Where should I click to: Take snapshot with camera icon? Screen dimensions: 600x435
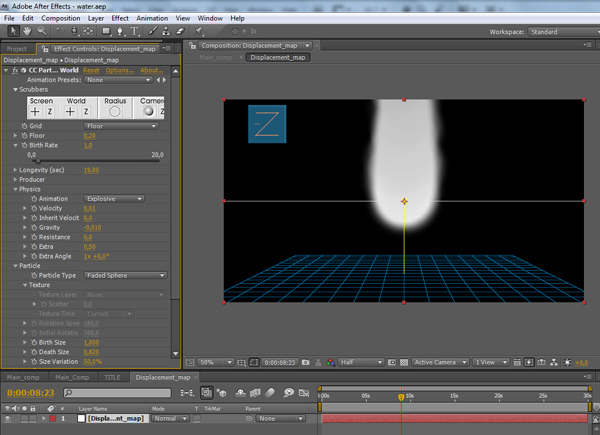(305, 362)
